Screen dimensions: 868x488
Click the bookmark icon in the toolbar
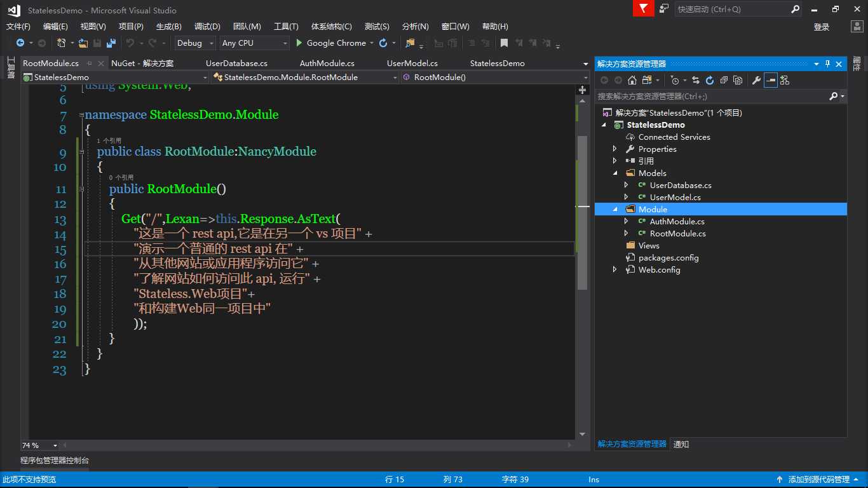(504, 43)
